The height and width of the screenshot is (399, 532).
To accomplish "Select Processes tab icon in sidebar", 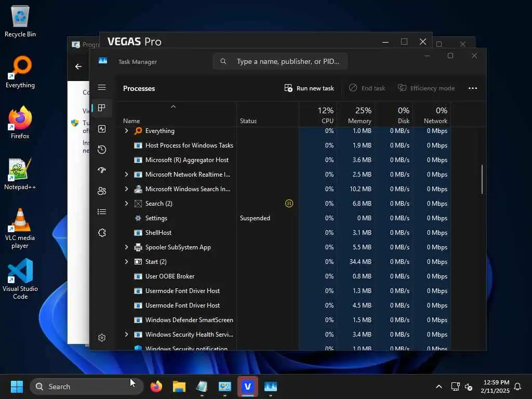I will click(102, 108).
